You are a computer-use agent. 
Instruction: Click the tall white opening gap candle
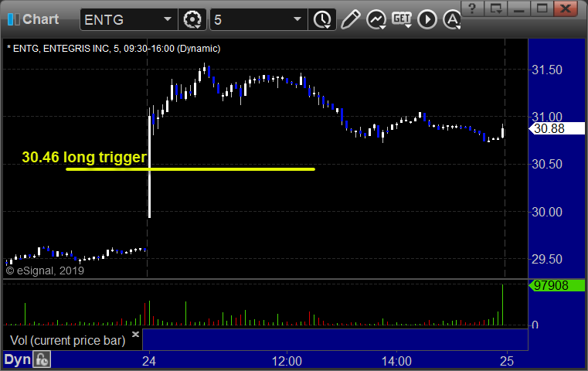(x=149, y=163)
